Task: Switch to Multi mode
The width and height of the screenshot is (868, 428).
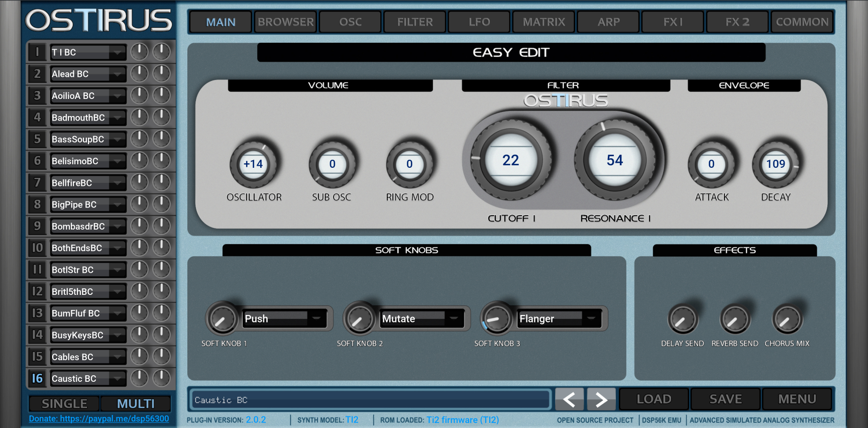Action: 136,403
